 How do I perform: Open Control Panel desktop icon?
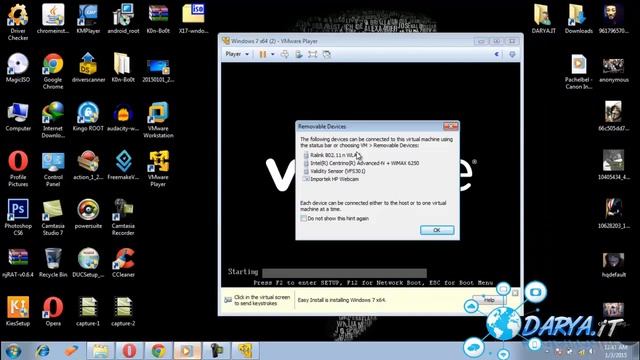tap(53, 169)
